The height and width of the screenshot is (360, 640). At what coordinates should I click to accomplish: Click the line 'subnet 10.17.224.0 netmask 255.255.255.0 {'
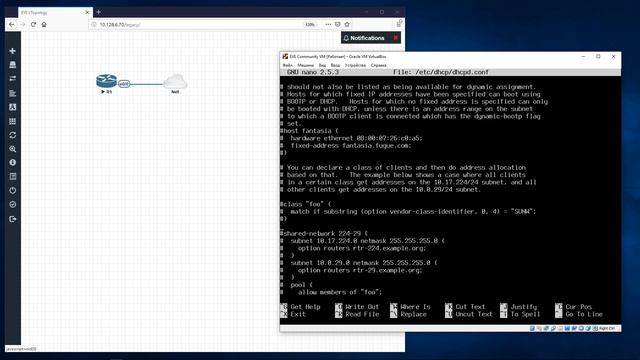[x=367, y=241]
